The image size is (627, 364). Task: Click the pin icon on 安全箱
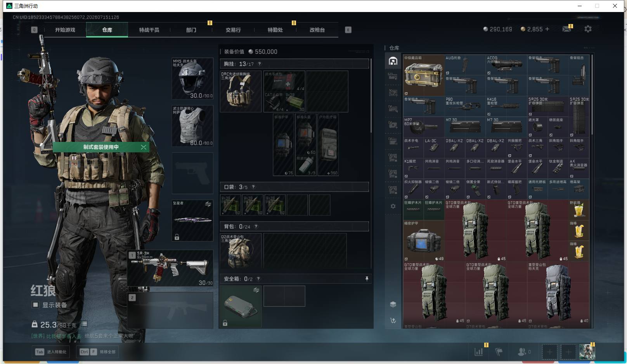point(367,279)
